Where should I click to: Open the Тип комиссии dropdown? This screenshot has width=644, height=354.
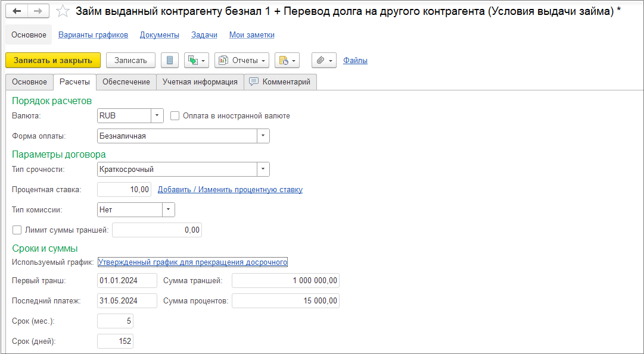point(169,209)
